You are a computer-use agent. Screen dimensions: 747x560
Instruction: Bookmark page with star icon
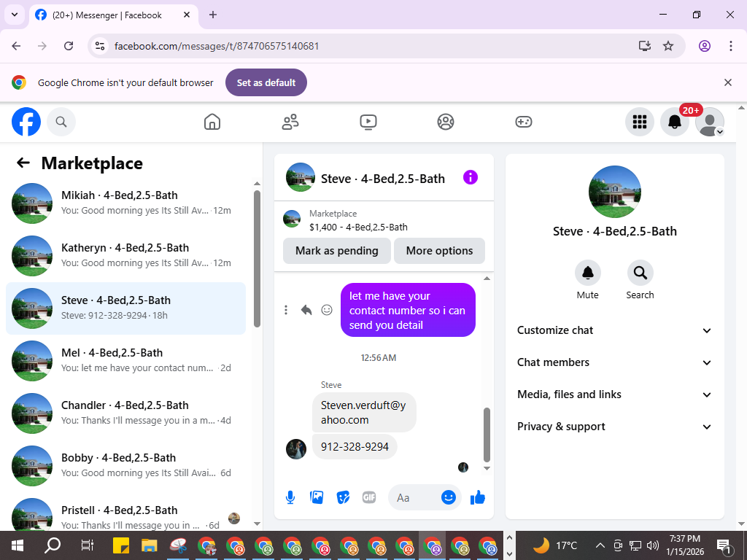(668, 46)
